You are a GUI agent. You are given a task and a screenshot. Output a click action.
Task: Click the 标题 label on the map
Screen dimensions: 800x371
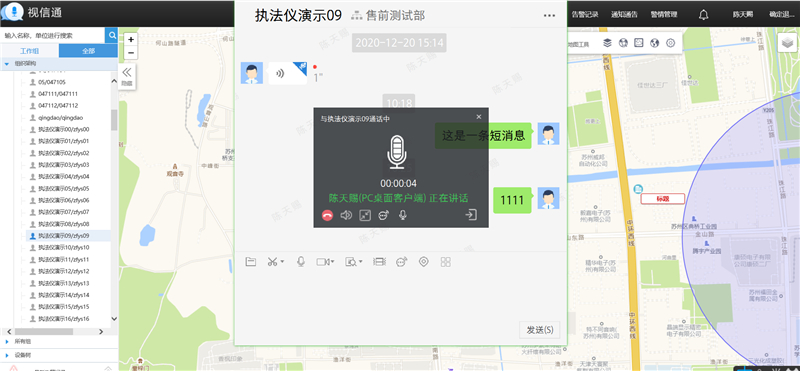click(x=662, y=199)
